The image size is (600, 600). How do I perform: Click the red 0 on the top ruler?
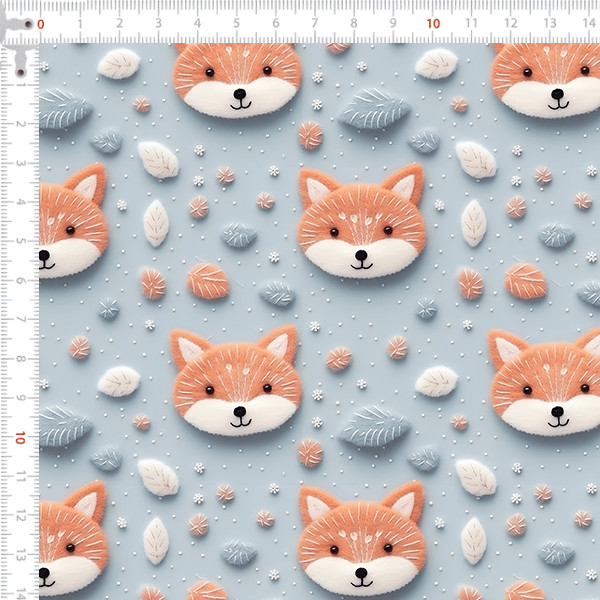[x=41, y=24]
